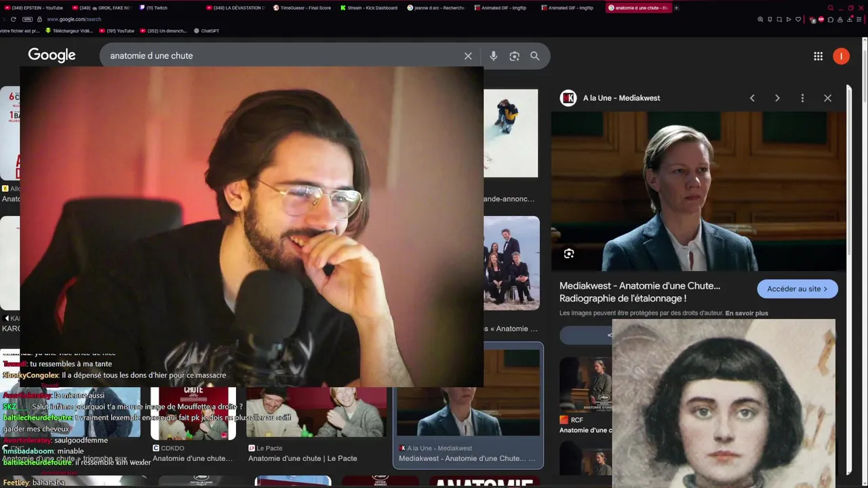Reload the page with the refresh icon
The image size is (868, 488).
click(x=13, y=19)
